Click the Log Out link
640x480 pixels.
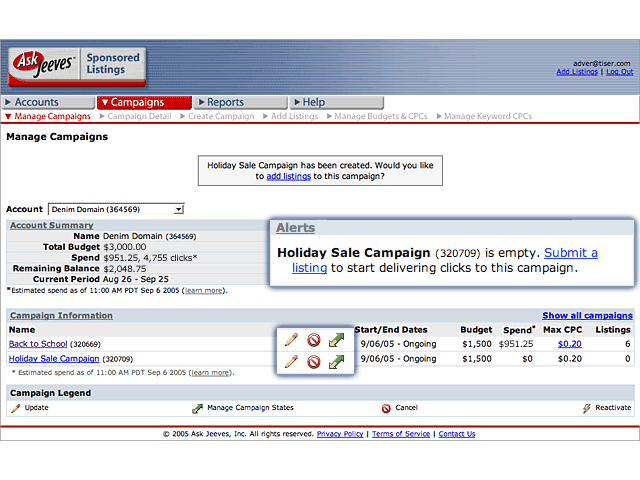(620, 72)
